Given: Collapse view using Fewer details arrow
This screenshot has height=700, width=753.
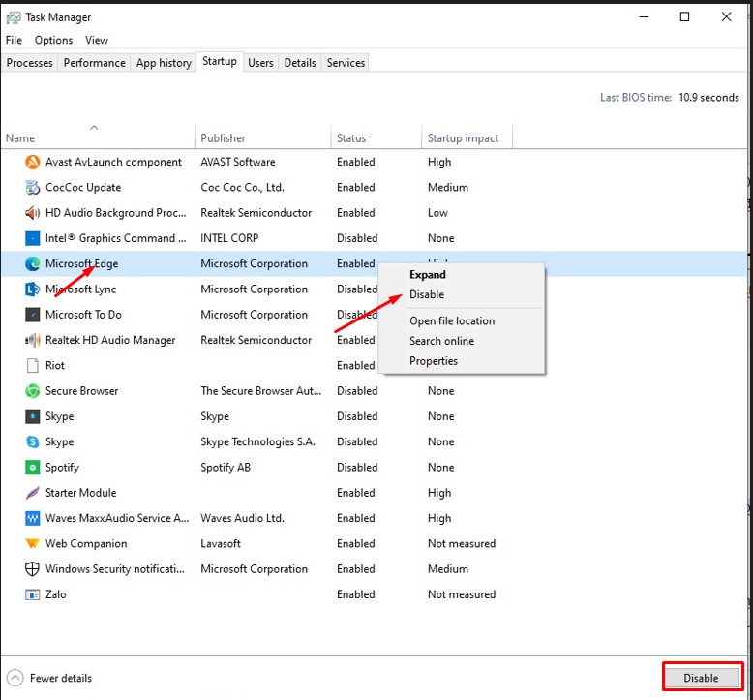Looking at the screenshot, I should 15,678.
